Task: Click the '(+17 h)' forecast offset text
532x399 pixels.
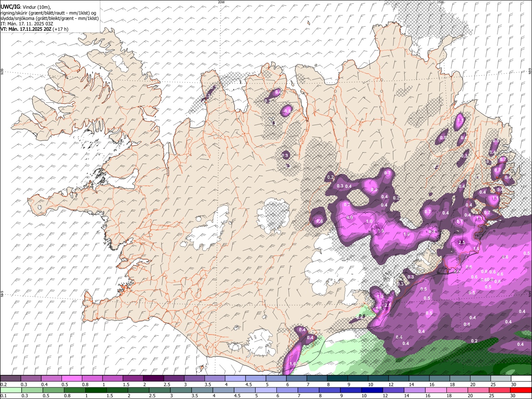Action: [x=61, y=29]
